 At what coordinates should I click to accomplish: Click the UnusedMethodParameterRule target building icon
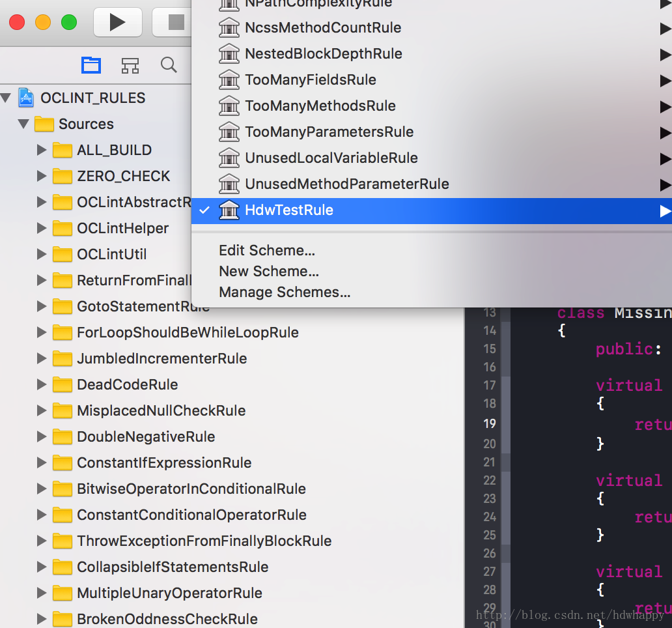[x=229, y=184]
